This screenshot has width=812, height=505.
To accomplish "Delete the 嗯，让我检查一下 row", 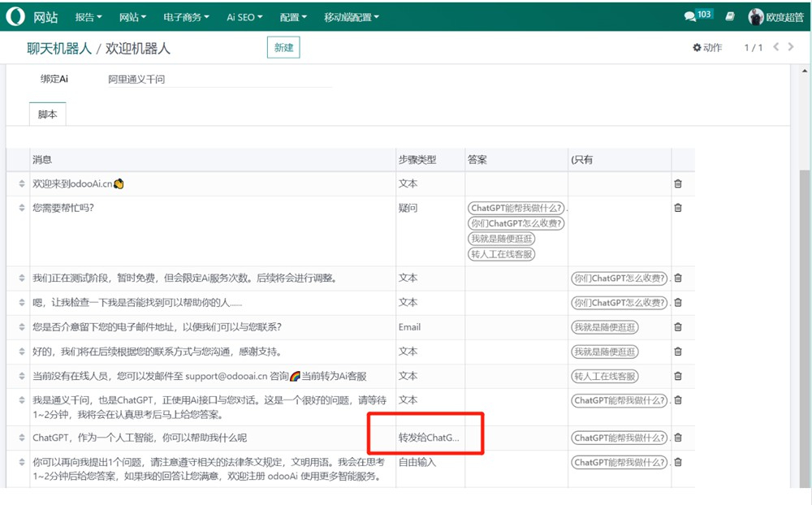I will (x=678, y=303).
